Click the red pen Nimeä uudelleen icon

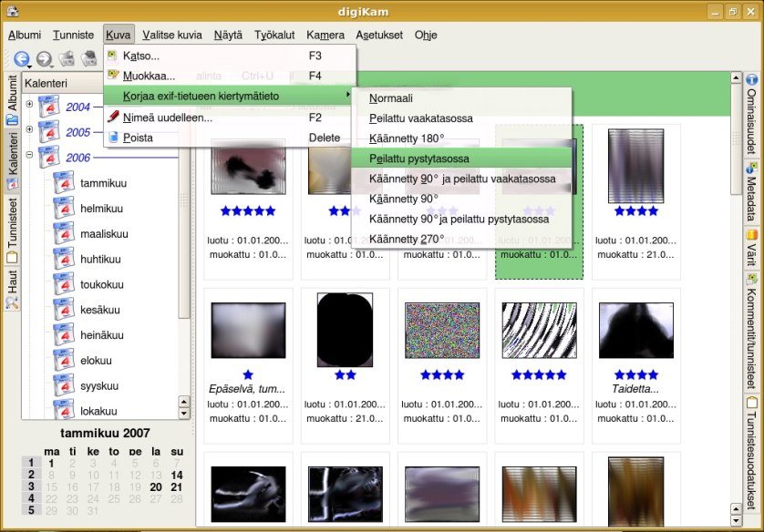pyautogui.click(x=114, y=118)
